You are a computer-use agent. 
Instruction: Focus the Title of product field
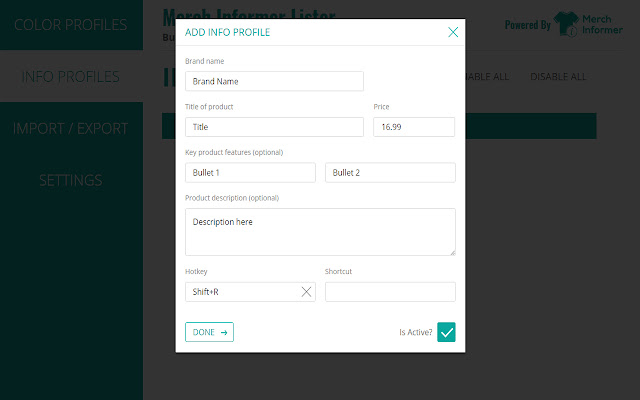pos(274,127)
